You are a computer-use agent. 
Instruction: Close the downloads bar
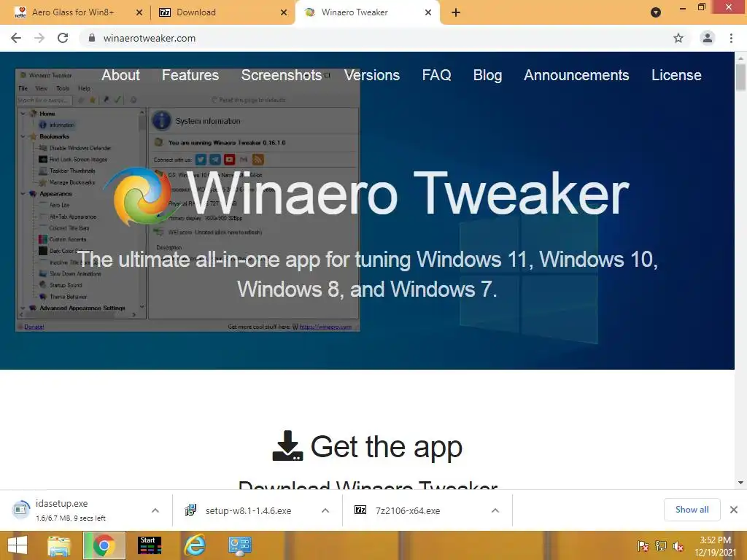point(734,510)
